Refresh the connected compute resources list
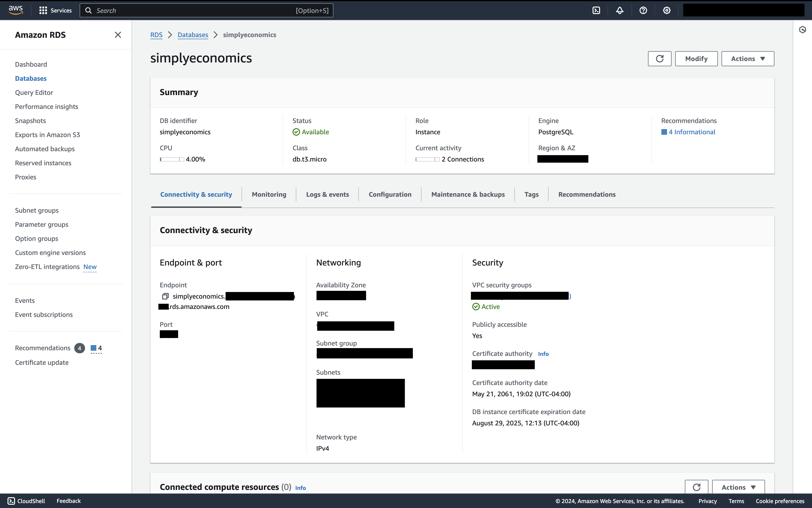Viewport: 812px width, 508px height. (696, 487)
